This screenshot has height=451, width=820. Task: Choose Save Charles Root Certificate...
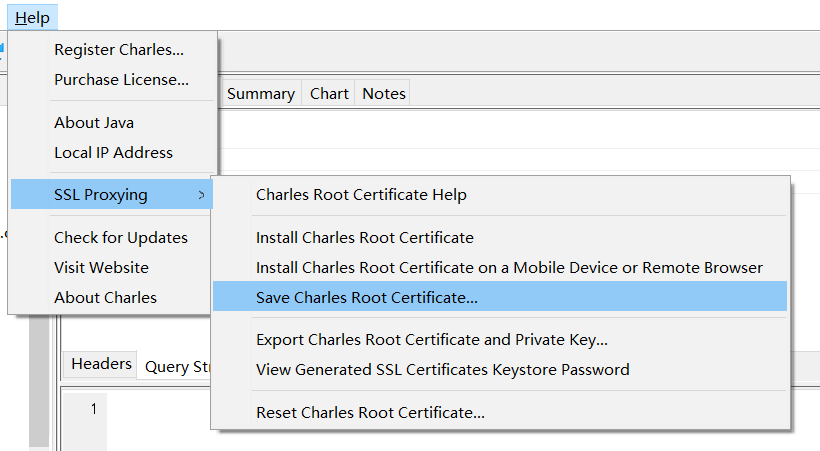(500, 297)
